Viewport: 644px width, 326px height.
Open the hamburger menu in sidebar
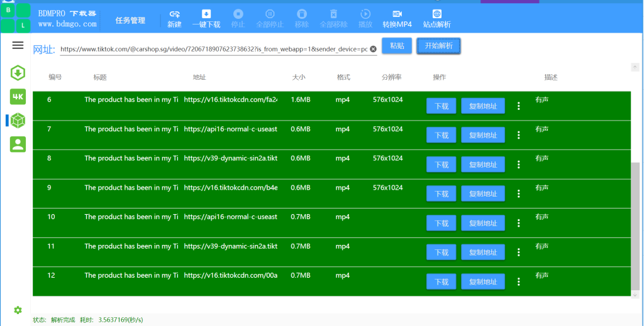pos(18,45)
